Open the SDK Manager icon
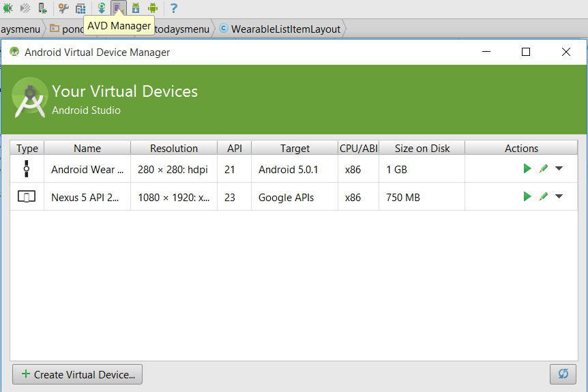588x392 pixels. 135,8
